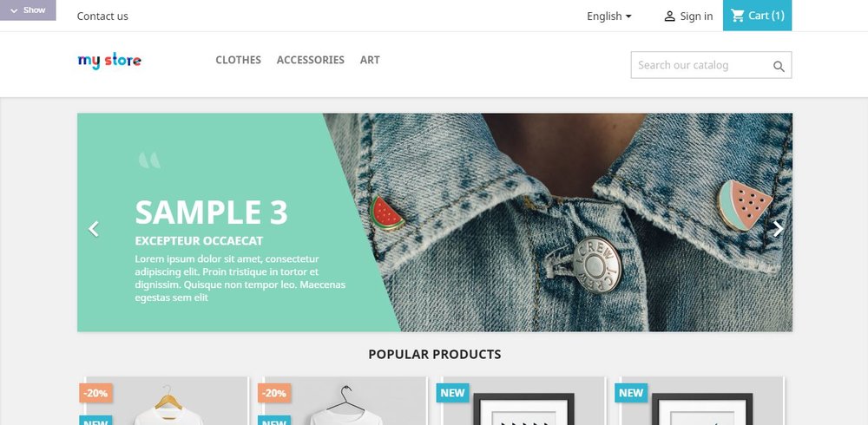Open the Clothes menu
Viewport: 868px width, 425px height.
click(238, 60)
